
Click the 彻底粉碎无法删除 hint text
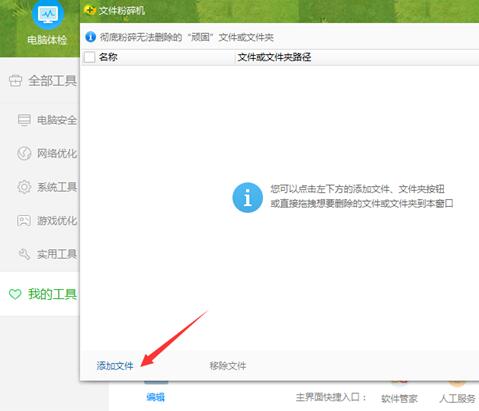click(x=187, y=37)
